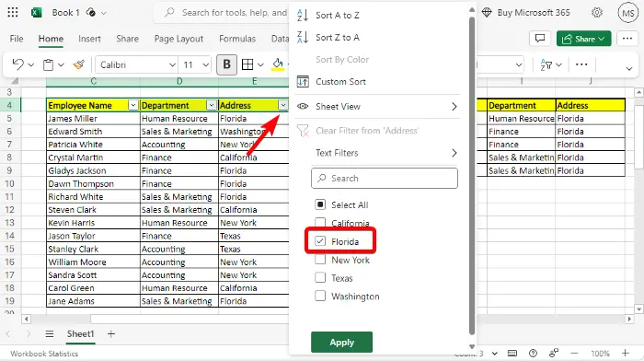Screen dimensions: 644x361
Task: Check the Washington filter checkbox
Action: [x=320, y=296]
